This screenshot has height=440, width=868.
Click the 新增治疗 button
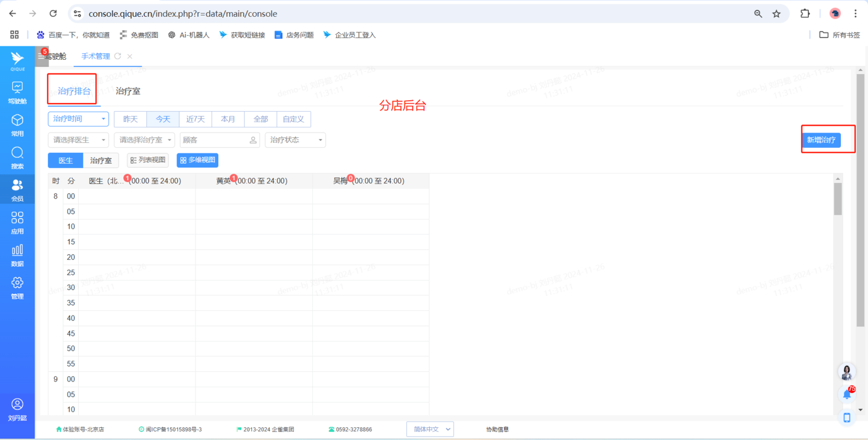click(x=821, y=140)
